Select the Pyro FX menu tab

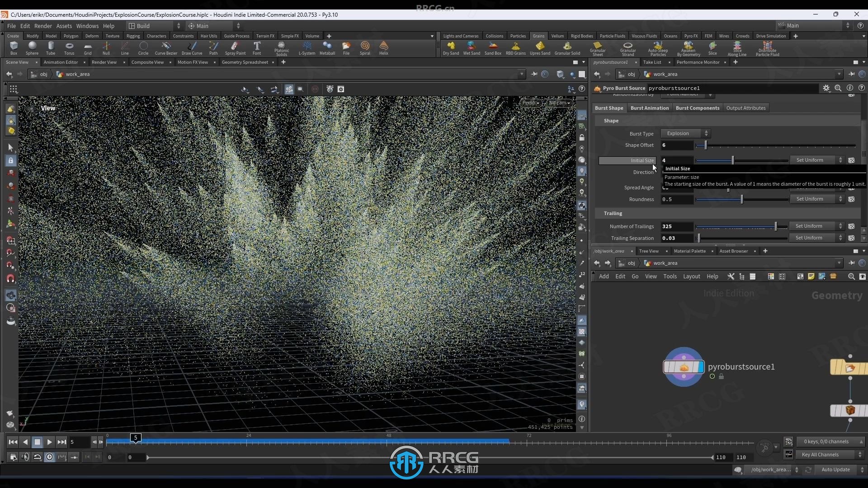[x=690, y=36]
